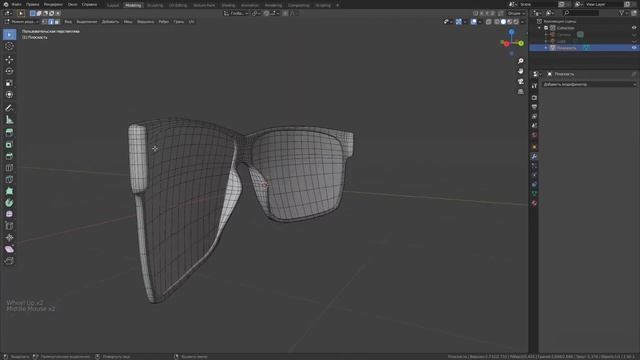640x360 pixels.
Task: Enable vertex select mode
Action: 45,22
